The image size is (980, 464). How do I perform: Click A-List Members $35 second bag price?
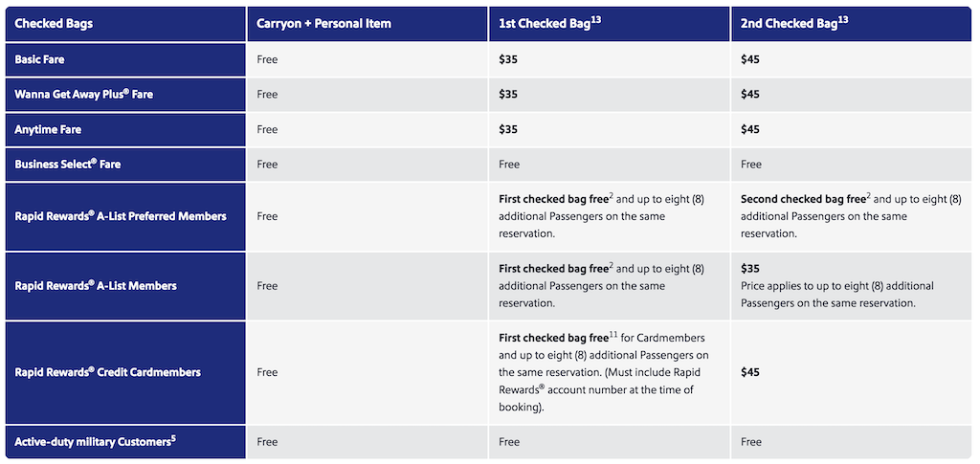[x=750, y=269]
